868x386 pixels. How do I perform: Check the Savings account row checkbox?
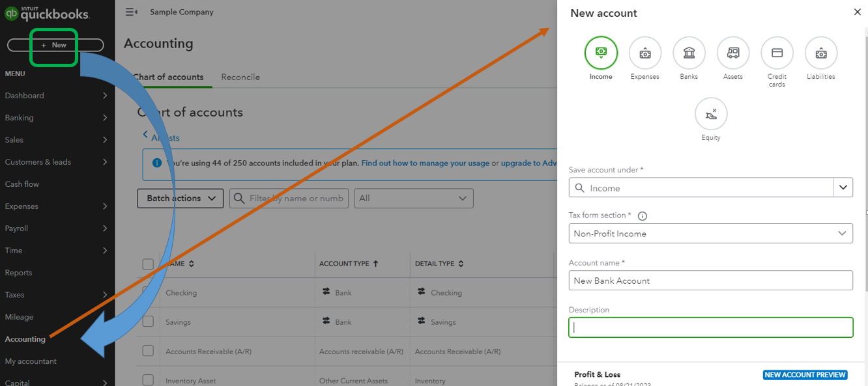pos(148,322)
